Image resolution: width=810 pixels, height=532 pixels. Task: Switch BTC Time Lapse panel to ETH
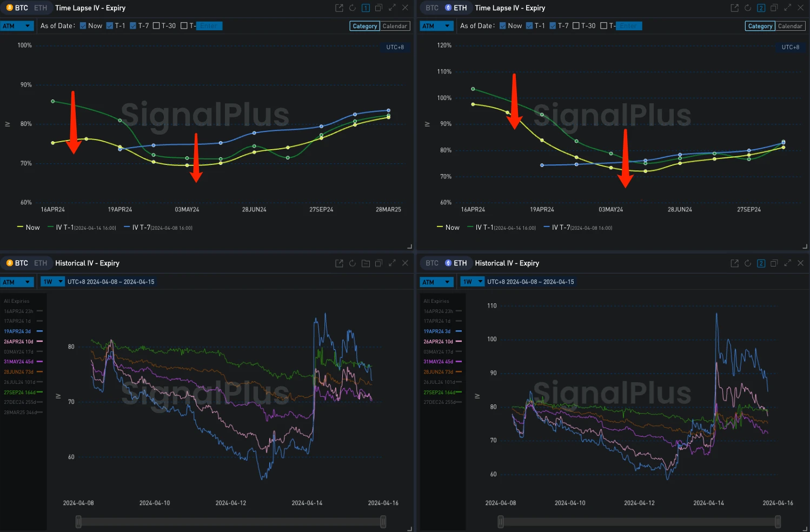click(41, 8)
